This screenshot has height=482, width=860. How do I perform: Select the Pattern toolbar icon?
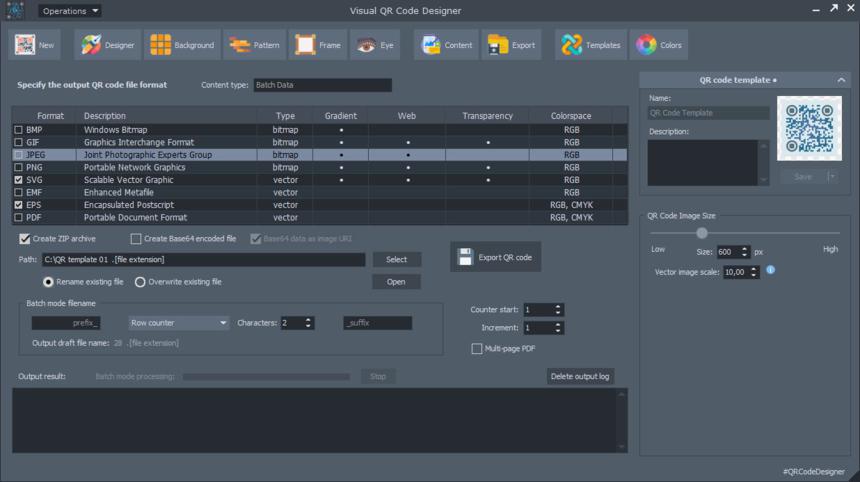(240, 45)
